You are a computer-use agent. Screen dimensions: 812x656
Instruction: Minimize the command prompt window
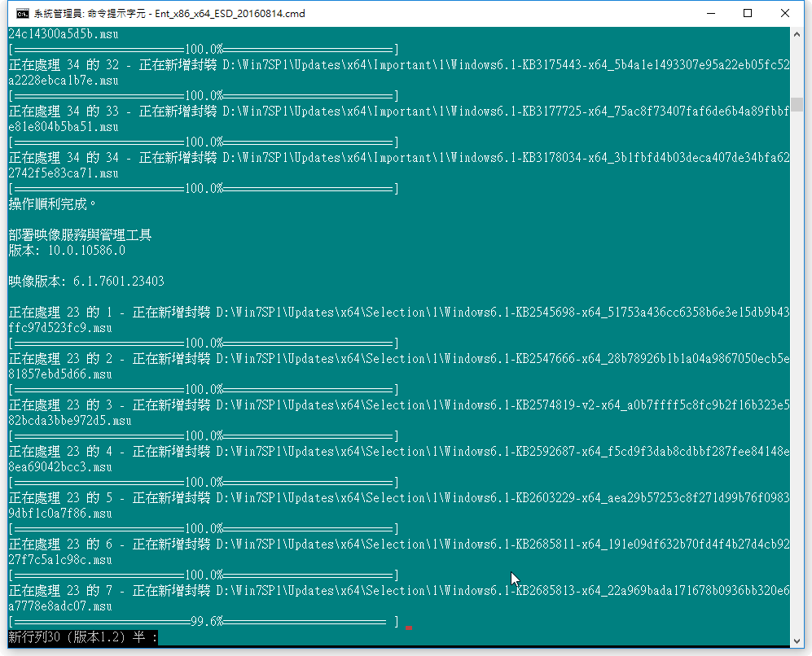[x=711, y=14]
